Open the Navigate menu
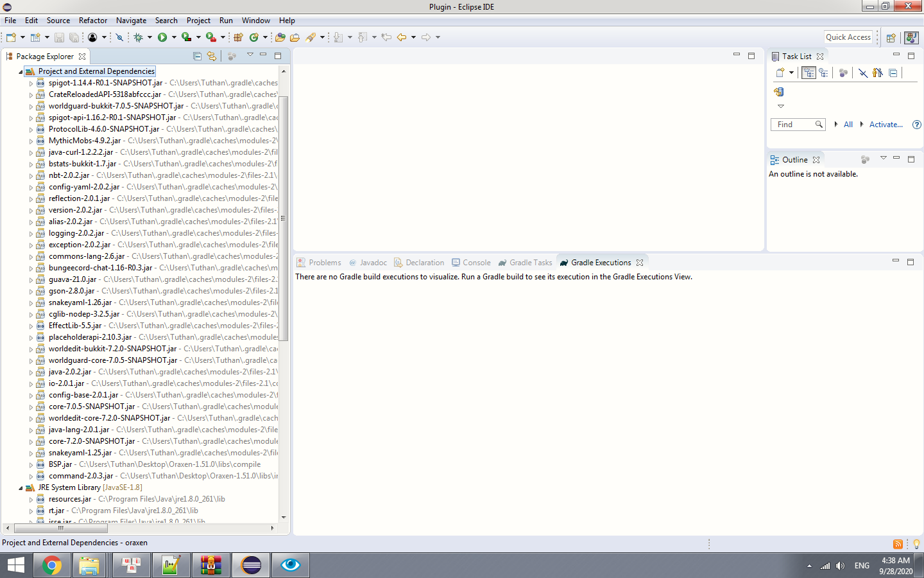This screenshot has width=924, height=578. pyautogui.click(x=131, y=21)
